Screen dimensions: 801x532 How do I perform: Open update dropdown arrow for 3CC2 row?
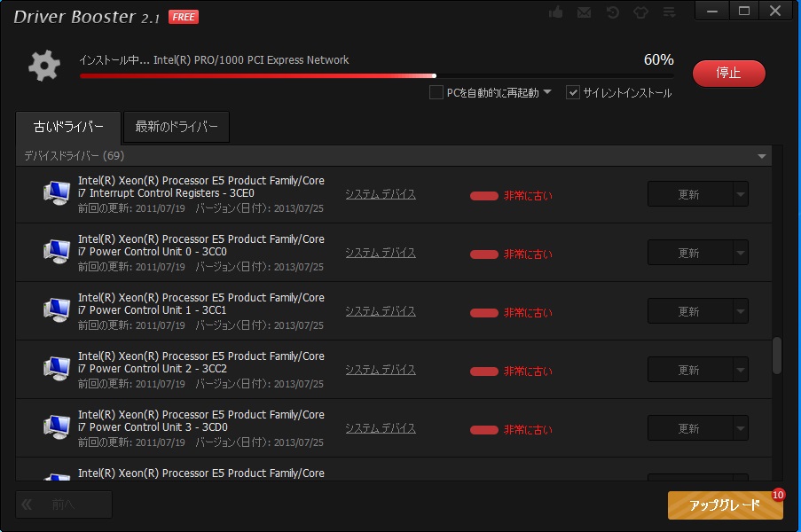(x=741, y=370)
